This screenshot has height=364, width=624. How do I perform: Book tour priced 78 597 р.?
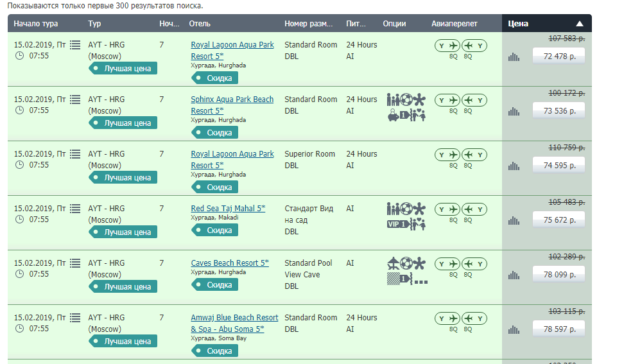559,329
